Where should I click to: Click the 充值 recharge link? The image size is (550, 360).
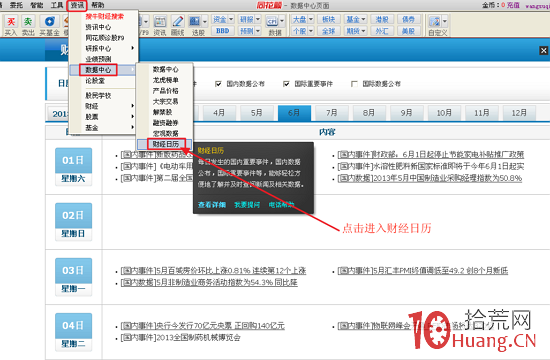tap(513, 5)
